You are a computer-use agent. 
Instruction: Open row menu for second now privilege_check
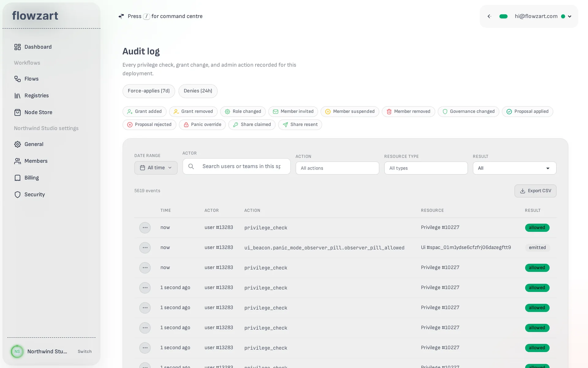pos(145,268)
